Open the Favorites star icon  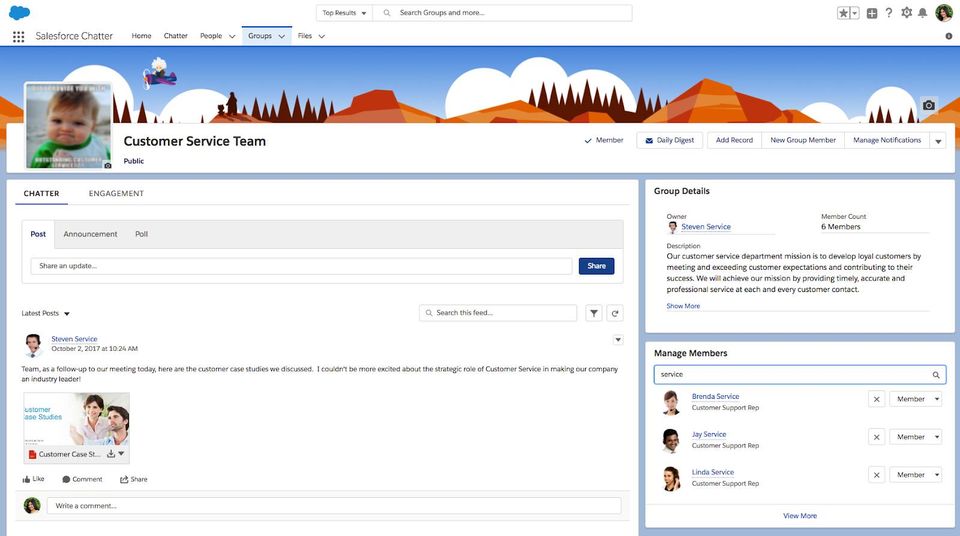point(843,13)
